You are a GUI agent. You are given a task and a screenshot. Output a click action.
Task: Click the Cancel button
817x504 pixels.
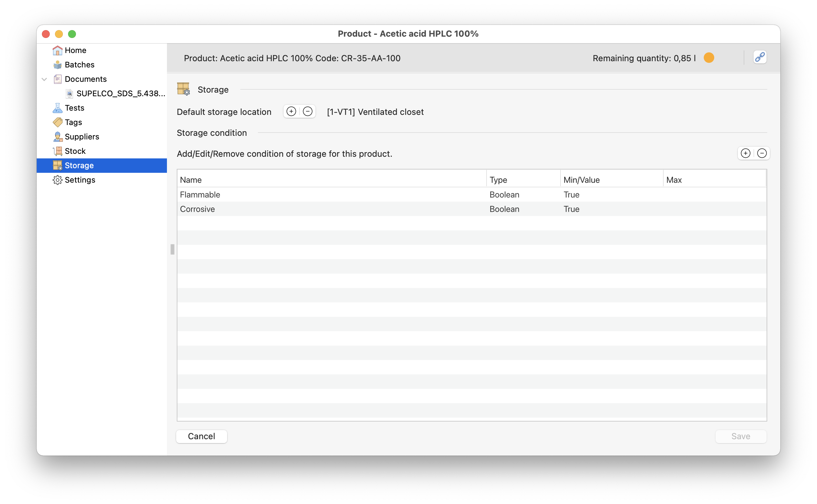(x=202, y=436)
